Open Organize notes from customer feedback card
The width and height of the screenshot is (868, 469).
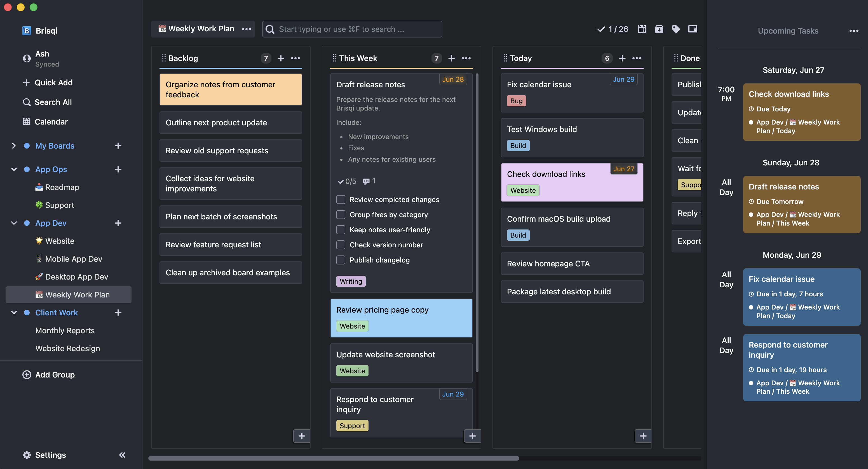coord(231,90)
